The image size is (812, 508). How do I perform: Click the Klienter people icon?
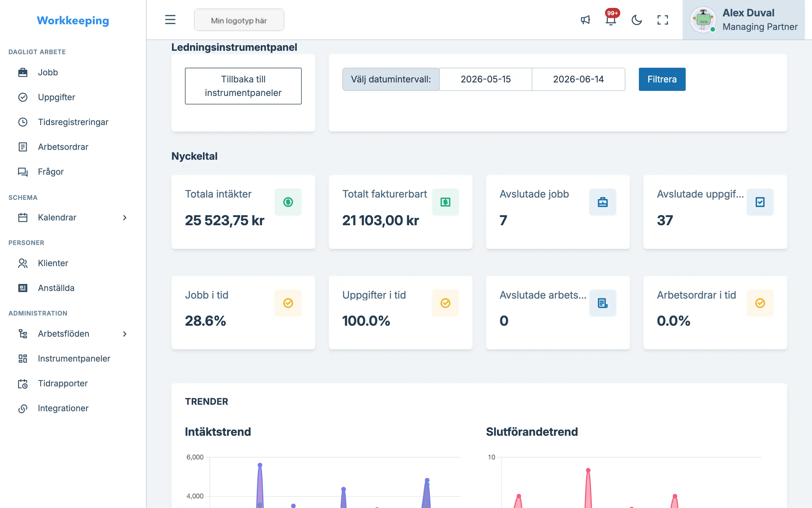coord(23,263)
